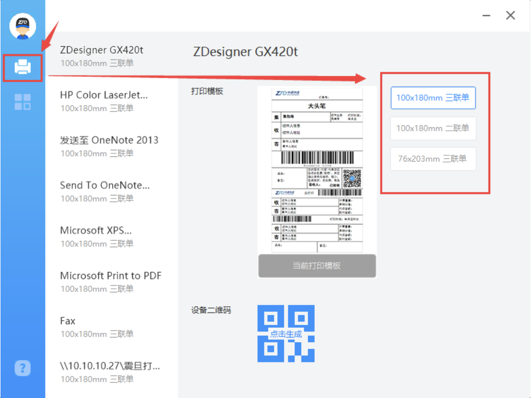Click the ZTO user avatar icon
Image resolution: width=532 pixels, height=398 pixels.
coord(23,26)
